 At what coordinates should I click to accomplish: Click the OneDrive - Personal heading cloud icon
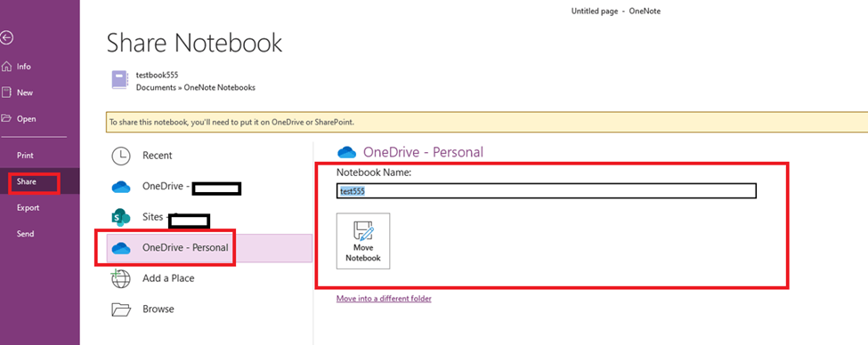[x=346, y=152]
